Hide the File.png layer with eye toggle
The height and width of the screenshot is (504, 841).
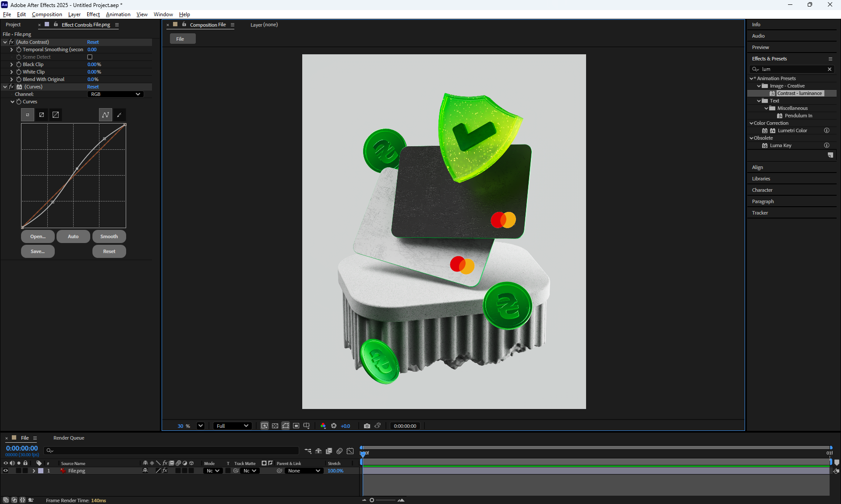[6, 471]
